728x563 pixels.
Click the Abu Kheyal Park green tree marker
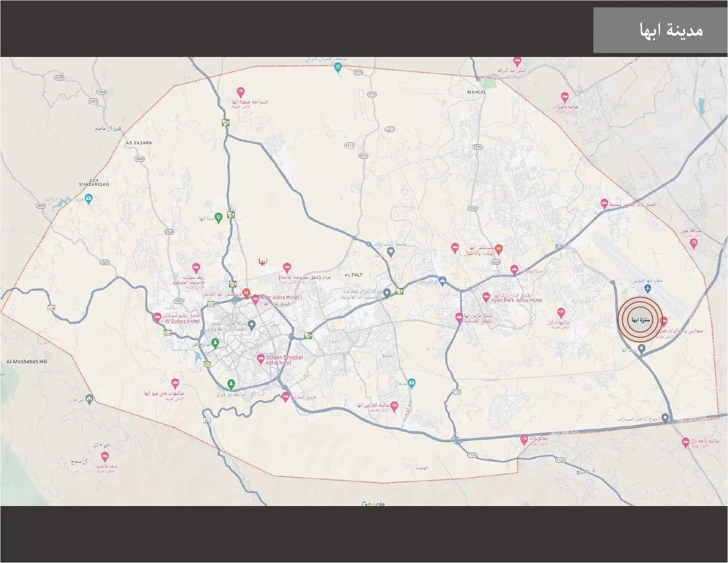tap(231, 383)
